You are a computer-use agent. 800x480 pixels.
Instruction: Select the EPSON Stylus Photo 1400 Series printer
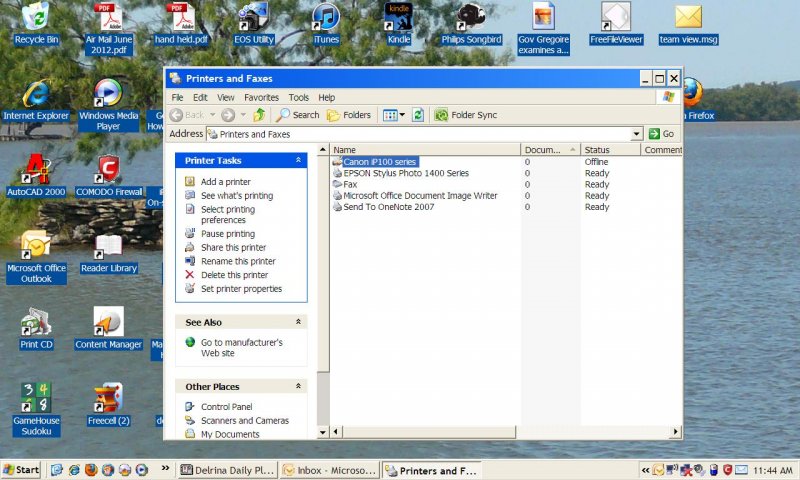[x=405, y=173]
